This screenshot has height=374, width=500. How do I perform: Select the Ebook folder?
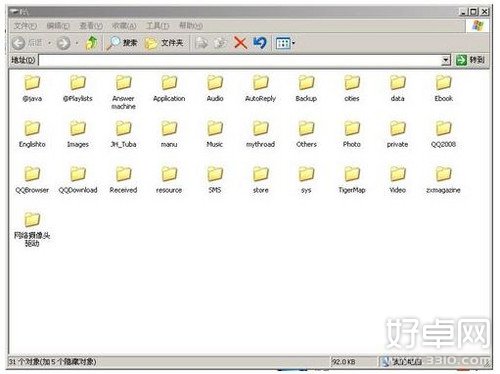click(x=444, y=88)
